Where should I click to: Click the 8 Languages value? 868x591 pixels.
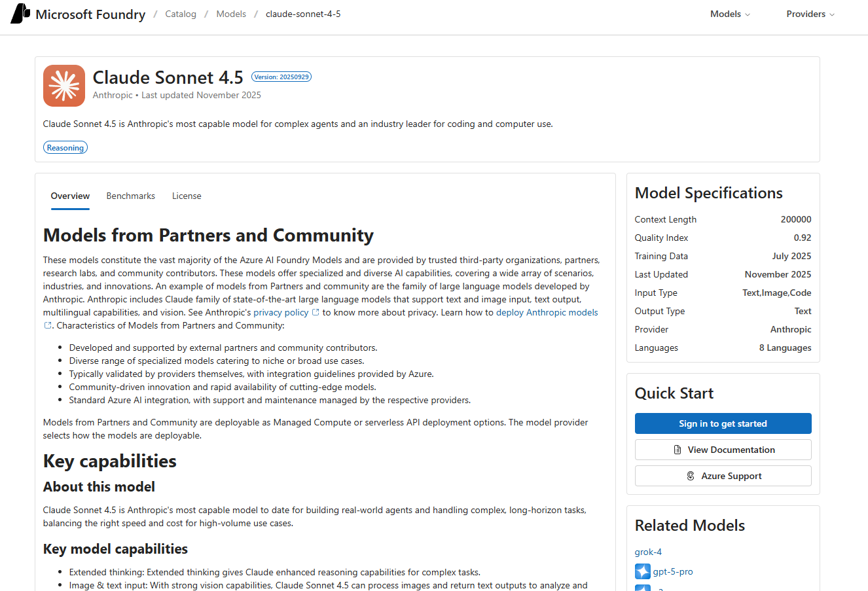coord(785,348)
